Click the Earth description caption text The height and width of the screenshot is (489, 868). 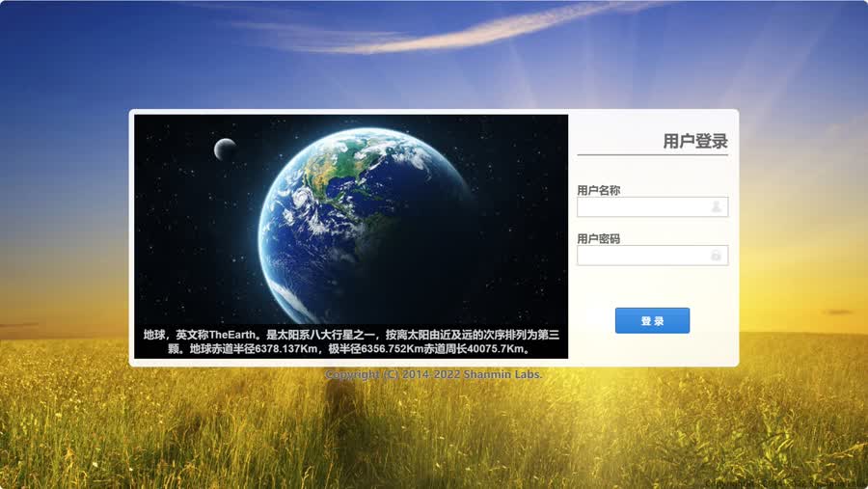(351, 341)
